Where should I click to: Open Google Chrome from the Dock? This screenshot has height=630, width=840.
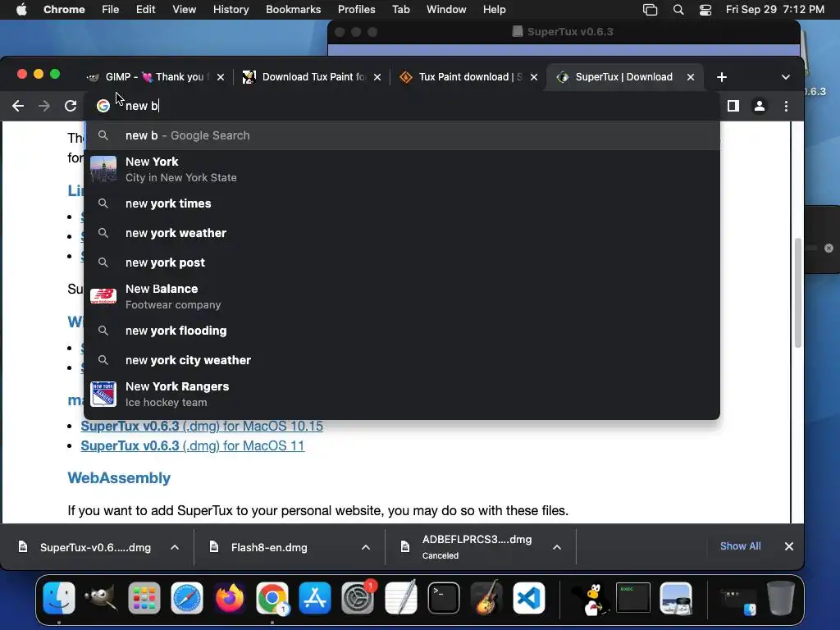pos(272,598)
